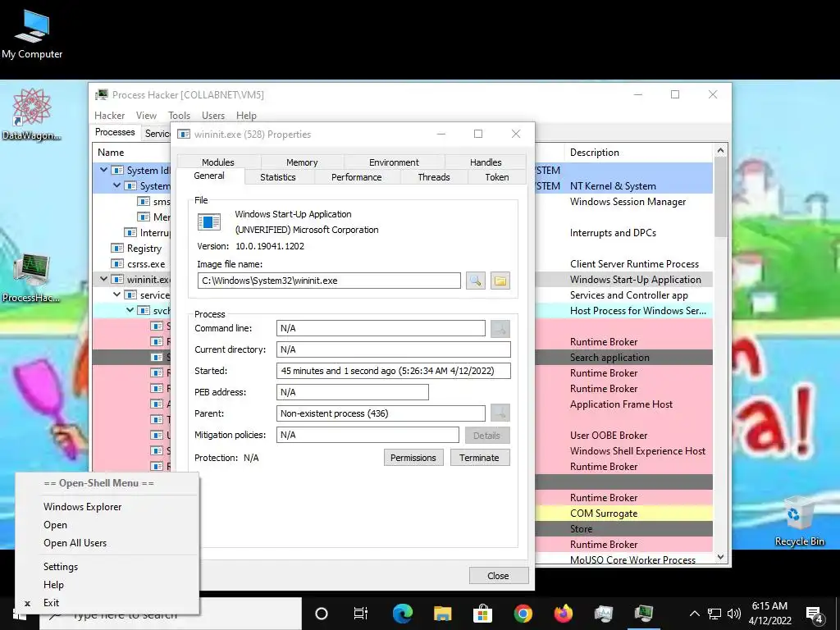Click the Permissions button
840x630 pixels.
[413, 458]
